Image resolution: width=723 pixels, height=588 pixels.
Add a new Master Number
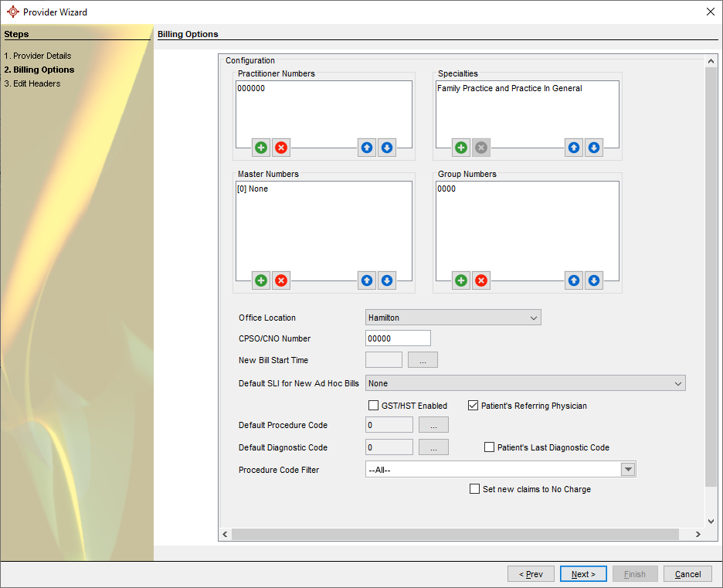261,280
